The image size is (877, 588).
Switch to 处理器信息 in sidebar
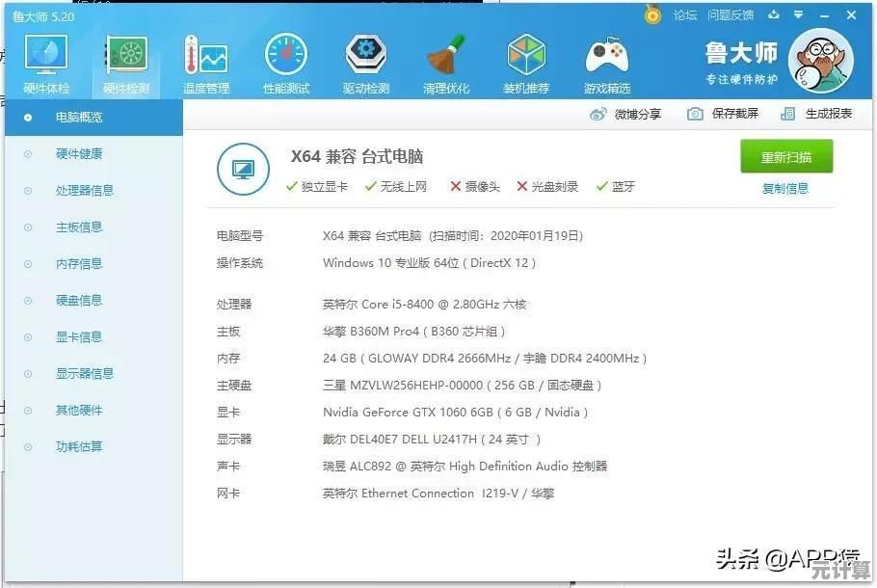point(85,191)
